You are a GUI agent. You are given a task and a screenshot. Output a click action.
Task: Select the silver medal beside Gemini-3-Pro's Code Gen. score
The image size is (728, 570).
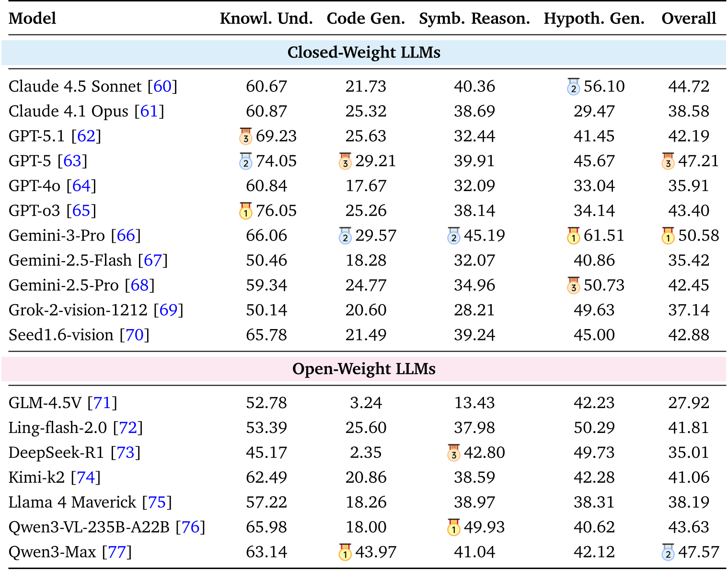coord(345,236)
